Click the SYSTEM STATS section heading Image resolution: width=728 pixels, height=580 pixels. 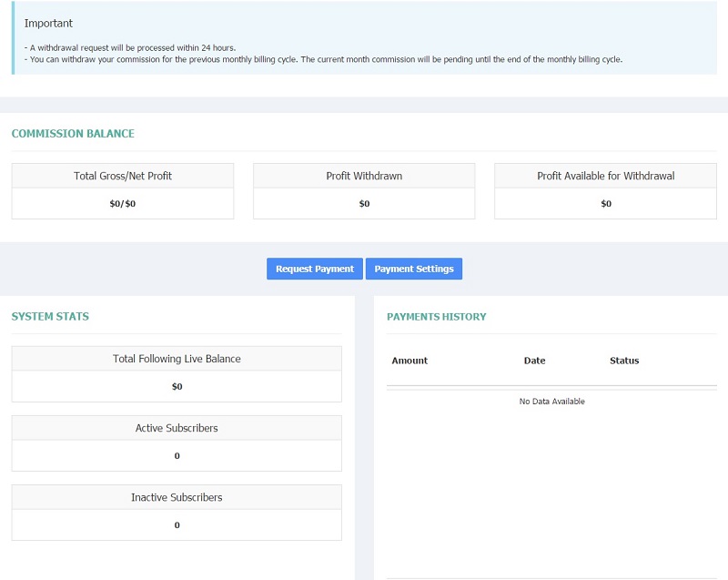pos(50,317)
